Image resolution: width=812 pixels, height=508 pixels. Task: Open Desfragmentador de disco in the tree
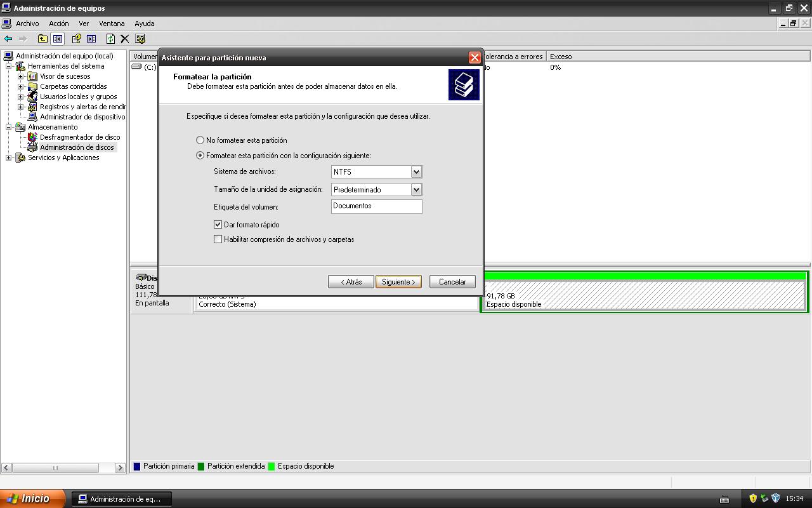[80, 137]
